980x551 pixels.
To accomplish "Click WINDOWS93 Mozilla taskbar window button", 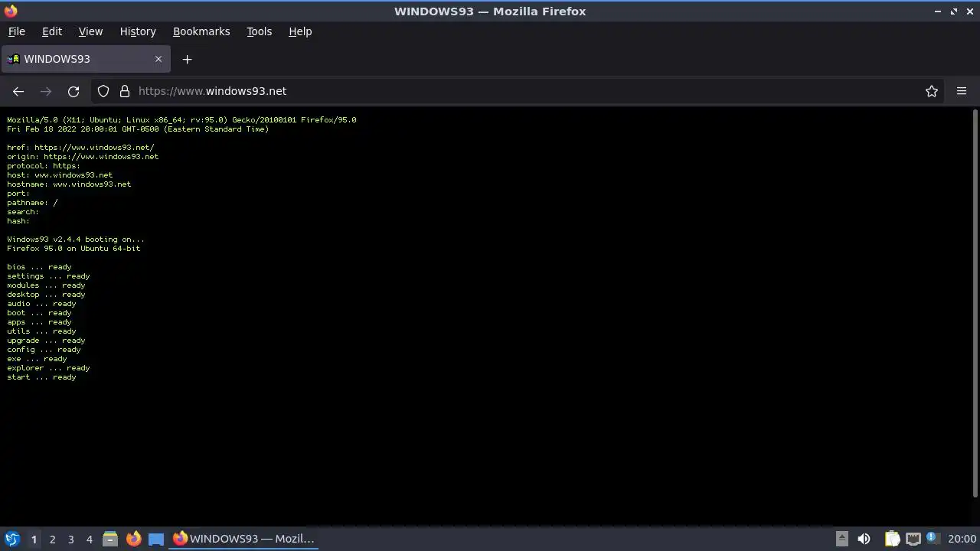I will (243, 539).
